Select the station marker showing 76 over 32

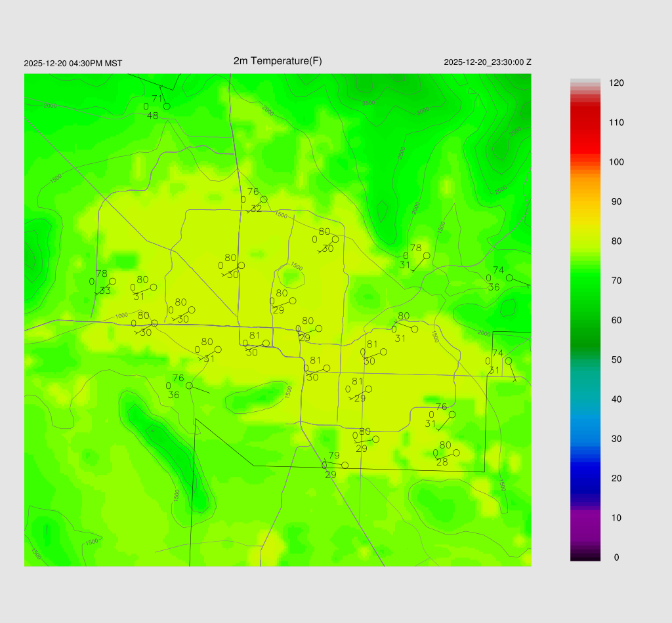pyautogui.click(x=264, y=199)
